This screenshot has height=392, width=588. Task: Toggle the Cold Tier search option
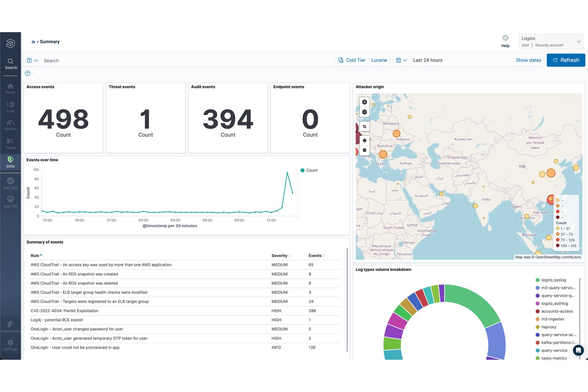click(352, 60)
